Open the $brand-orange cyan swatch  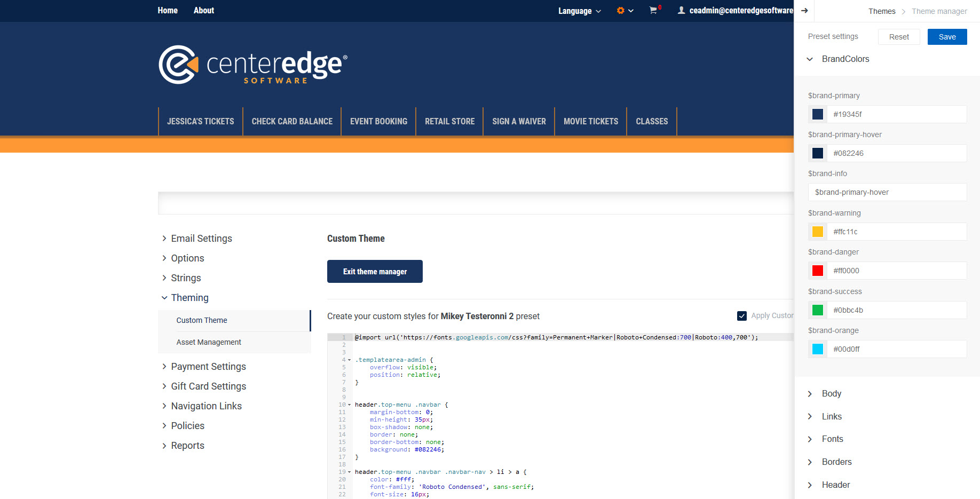coord(817,349)
